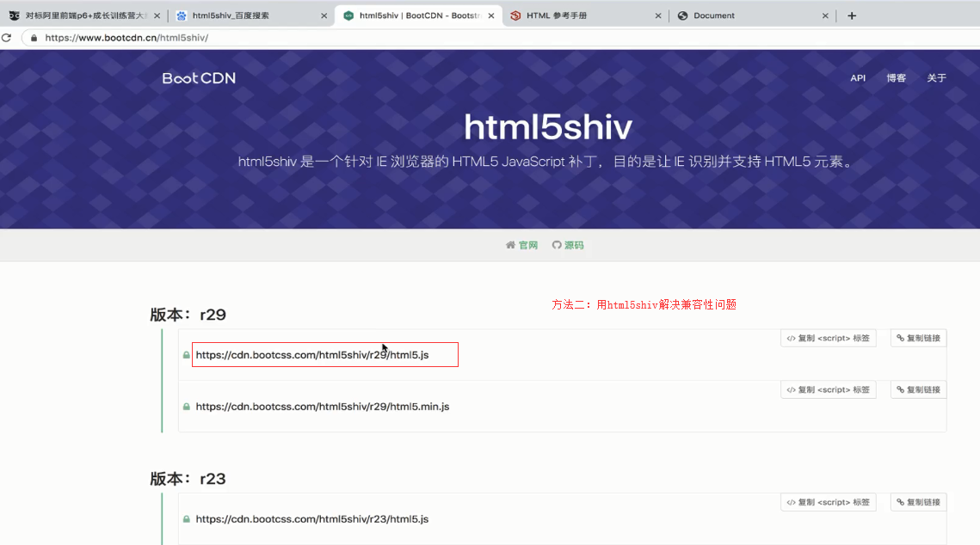Click the lock icon in the address bar
This screenshot has width=980, height=545.
pos(34,38)
